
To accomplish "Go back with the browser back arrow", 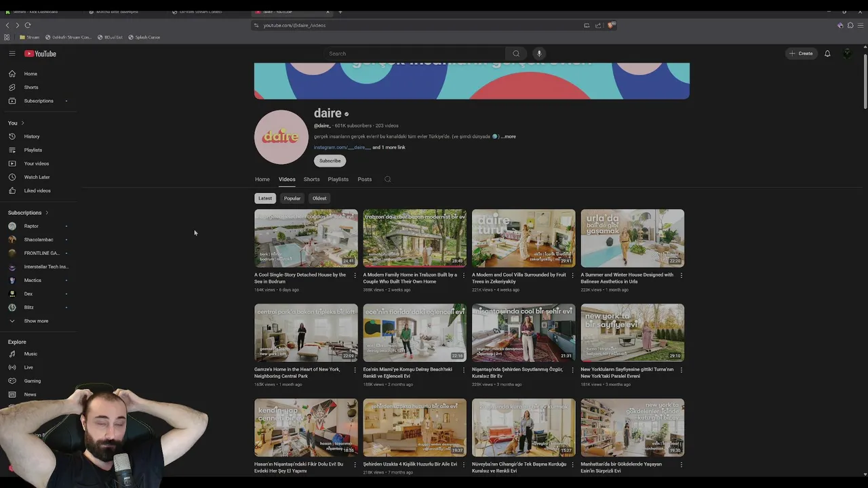I will point(7,25).
